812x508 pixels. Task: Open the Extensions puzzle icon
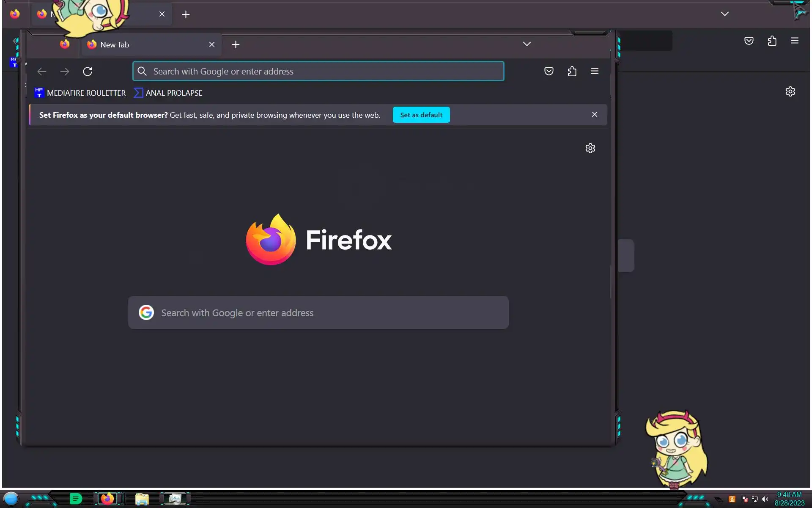point(572,71)
